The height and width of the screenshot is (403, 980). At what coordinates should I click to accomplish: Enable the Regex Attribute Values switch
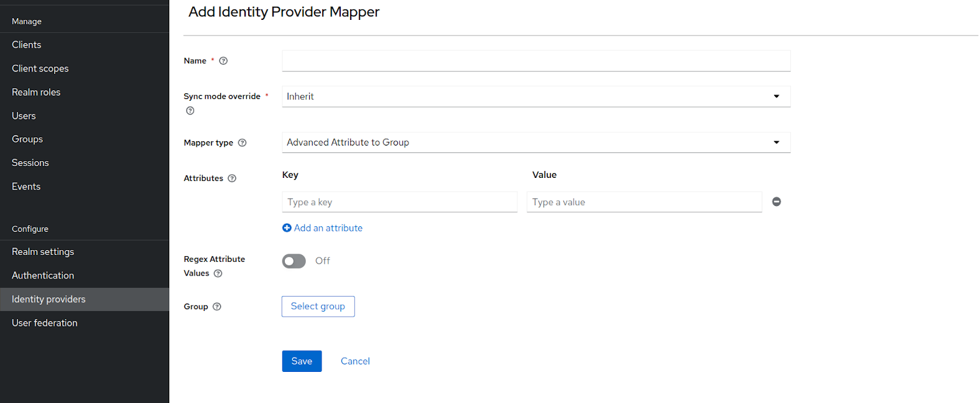tap(294, 261)
